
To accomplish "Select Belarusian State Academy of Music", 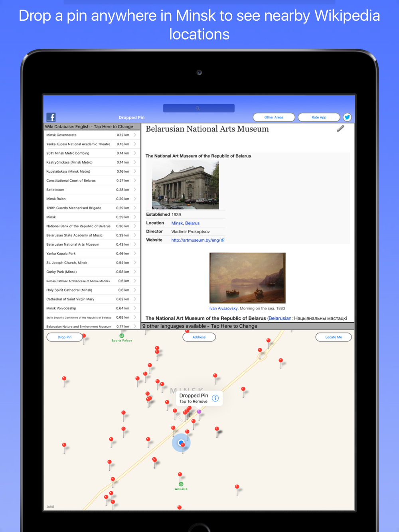I will (92, 235).
